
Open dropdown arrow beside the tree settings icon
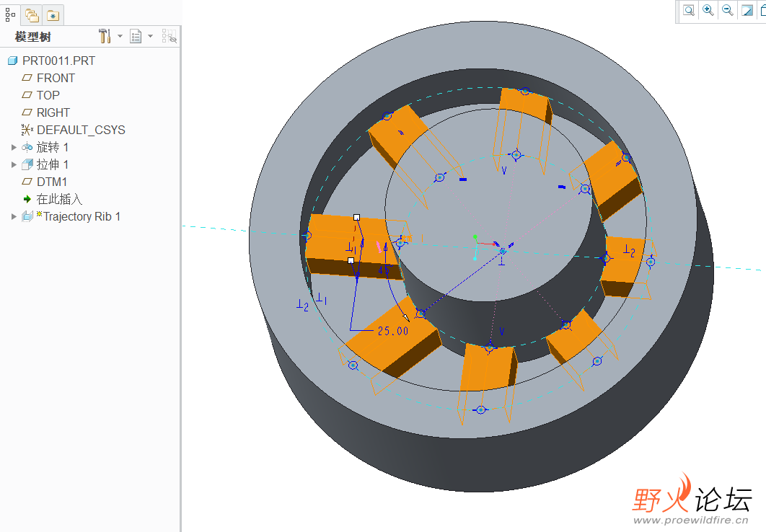click(x=151, y=36)
